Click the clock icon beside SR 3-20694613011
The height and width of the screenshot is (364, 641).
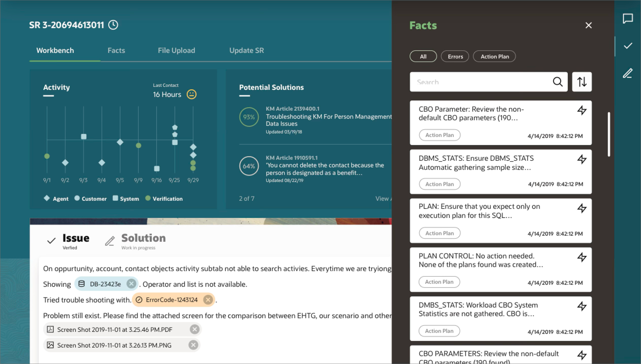(x=113, y=25)
